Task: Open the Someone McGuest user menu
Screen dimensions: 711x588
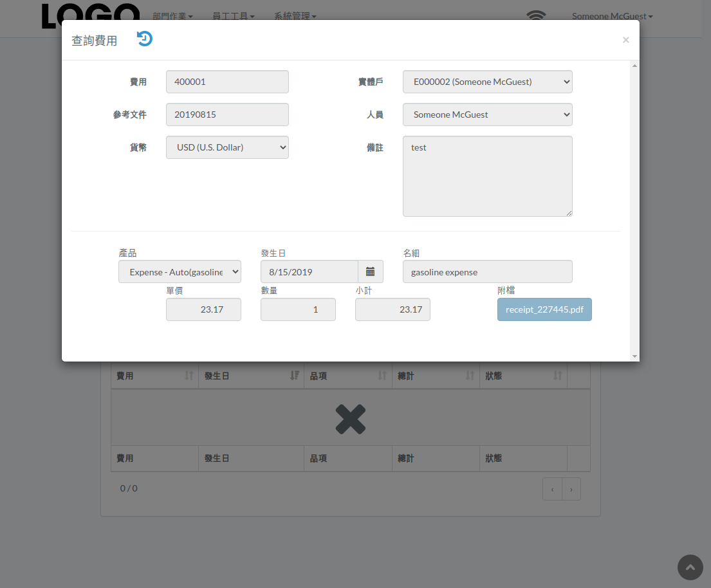Action: (612, 16)
